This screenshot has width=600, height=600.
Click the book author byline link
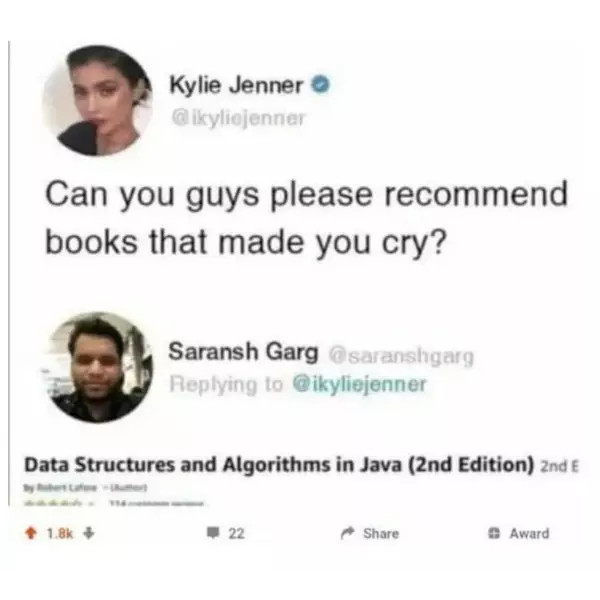pyautogui.click(x=85, y=488)
